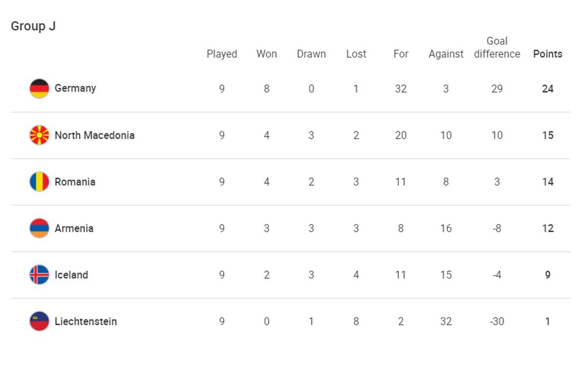
Task: Click the Won column header
Action: (267, 54)
